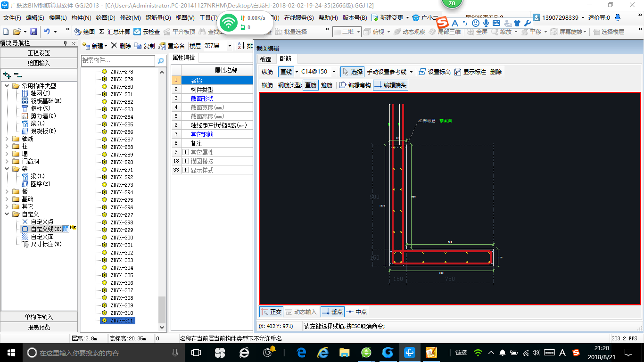Click 重命名 rename icon button
644x362 pixels.
click(172, 46)
